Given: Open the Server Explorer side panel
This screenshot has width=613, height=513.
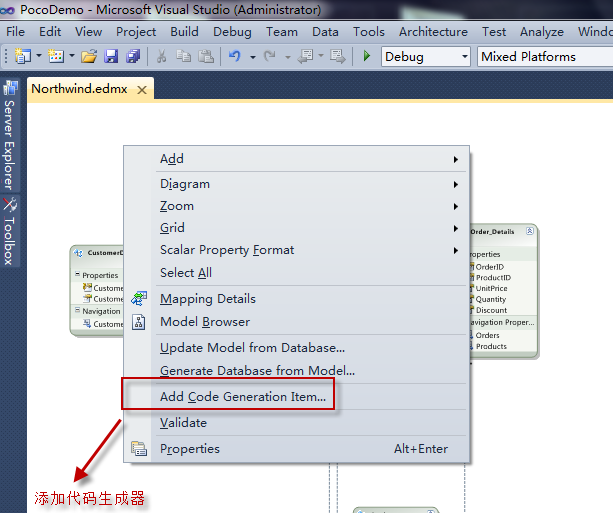Looking at the screenshot, I should tap(10, 135).
